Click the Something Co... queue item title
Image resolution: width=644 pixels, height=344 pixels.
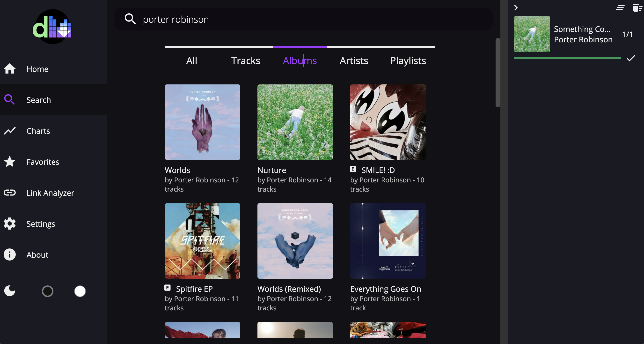click(582, 29)
